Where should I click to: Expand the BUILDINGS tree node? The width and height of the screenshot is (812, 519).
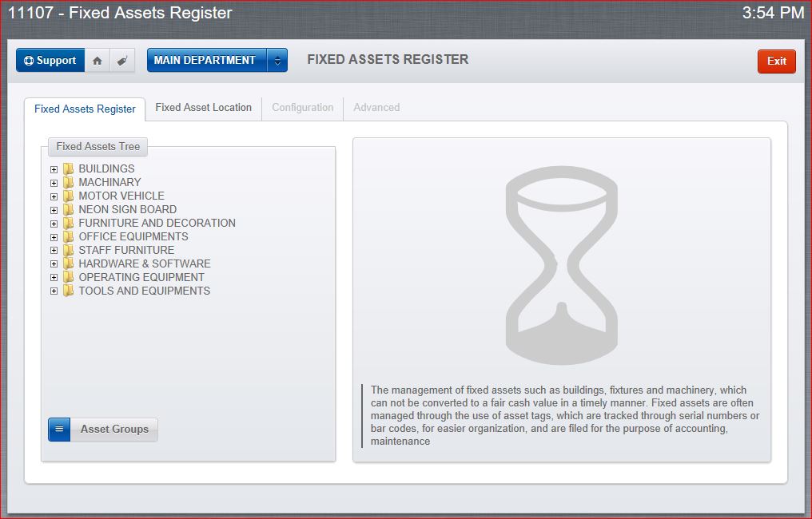tap(54, 169)
